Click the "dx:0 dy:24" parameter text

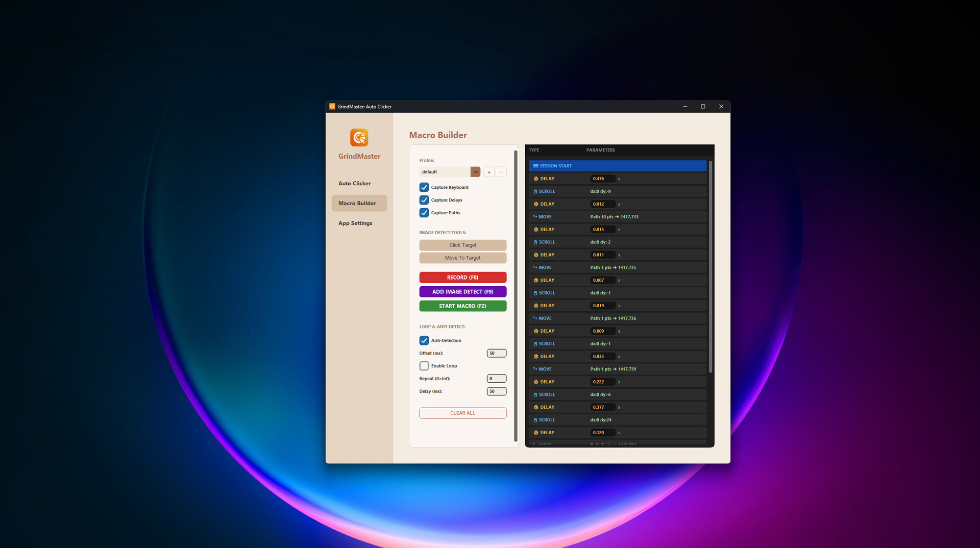(601, 420)
